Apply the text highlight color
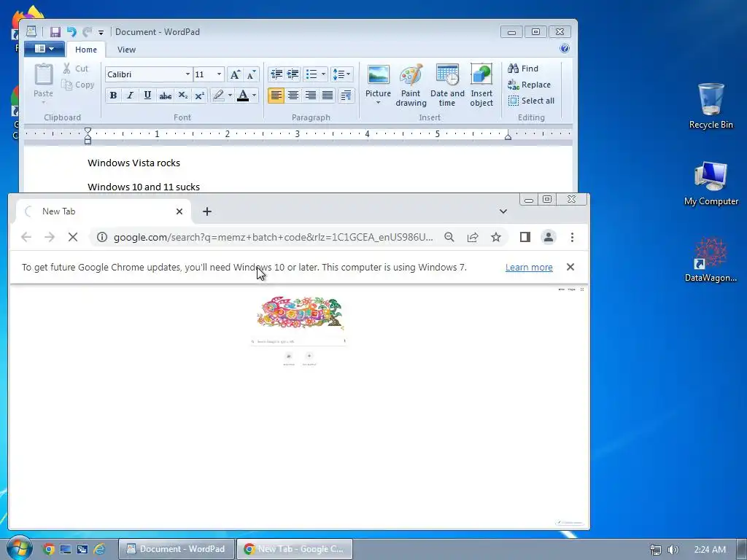Screen dimensions: 747x560 [x=219, y=96]
